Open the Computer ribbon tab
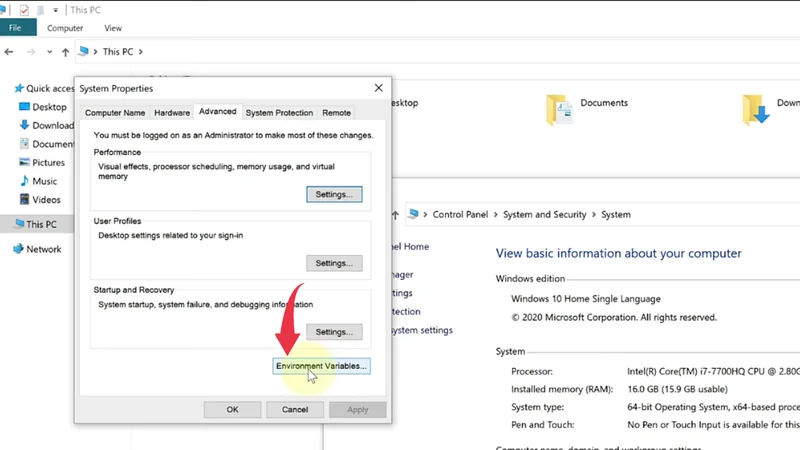 tap(65, 28)
